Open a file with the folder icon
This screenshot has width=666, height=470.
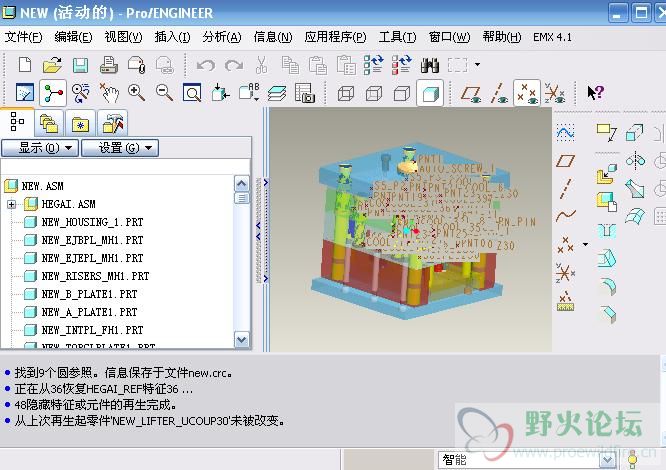[52, 65]
